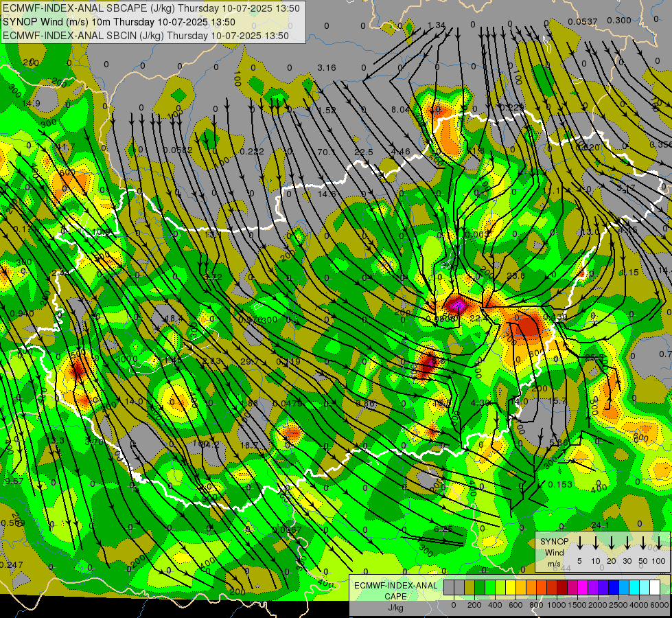Click the map value 0.0537
The height and width of the screenshot is (618, 672).
[x=583, y=21]
